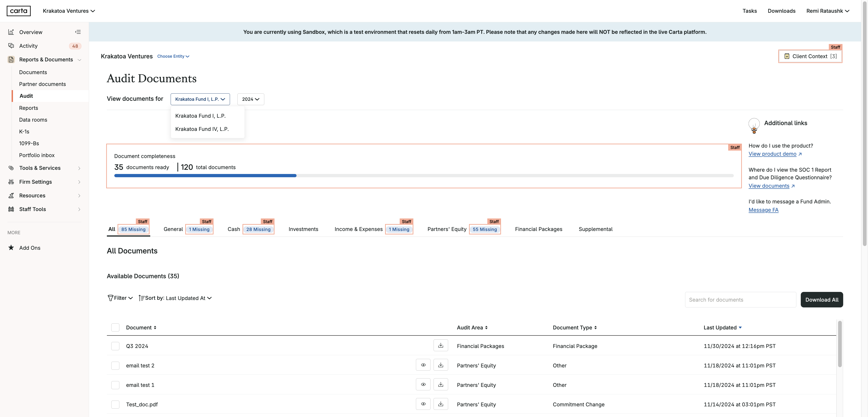This screenshot has height=417, width=868.
Task: Click the lightbulb icon beside Additional links
Action: click(754, 126)
